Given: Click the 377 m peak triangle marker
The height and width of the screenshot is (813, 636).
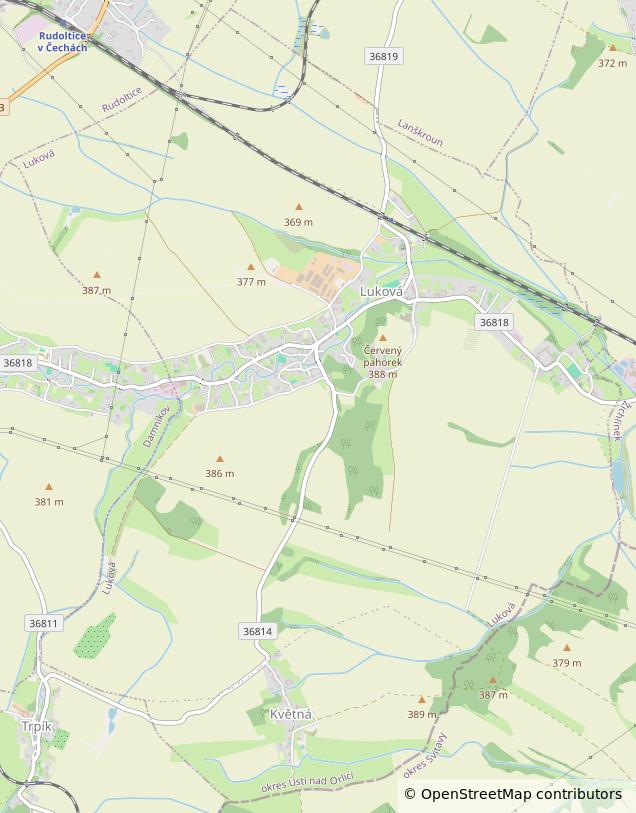Looking at the screenshot, I should pos(251,267).
